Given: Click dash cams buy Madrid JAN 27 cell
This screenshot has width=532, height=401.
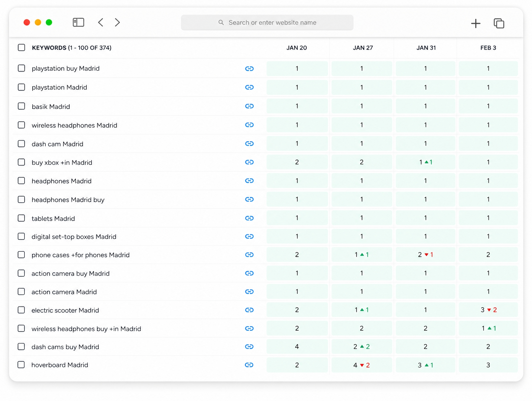Looking at the screenshot, I should click(362, 347).
